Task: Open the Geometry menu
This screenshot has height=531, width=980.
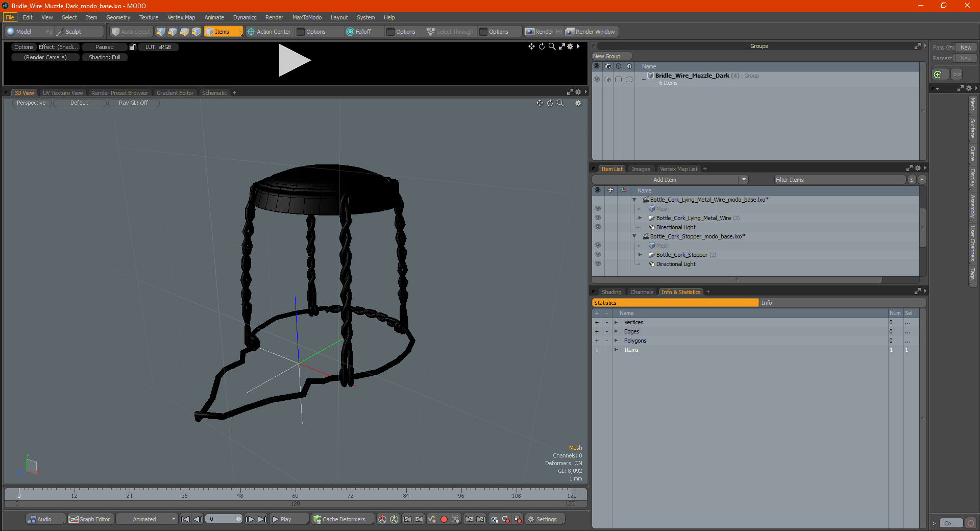Action: click(118, 17)
